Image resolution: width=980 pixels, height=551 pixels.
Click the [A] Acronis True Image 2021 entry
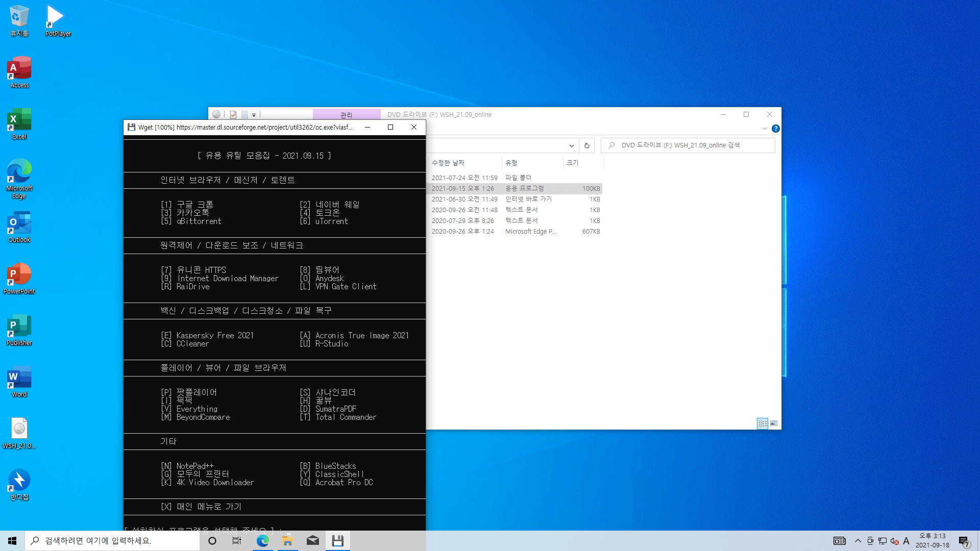pos(354,336)
